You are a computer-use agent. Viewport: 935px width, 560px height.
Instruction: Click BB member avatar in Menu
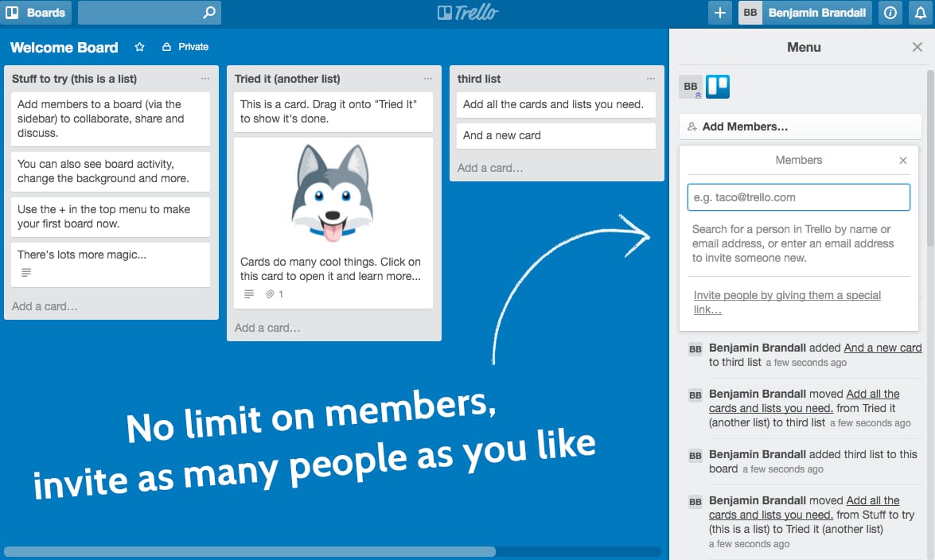pyautogui.click(x=691, y=87)
